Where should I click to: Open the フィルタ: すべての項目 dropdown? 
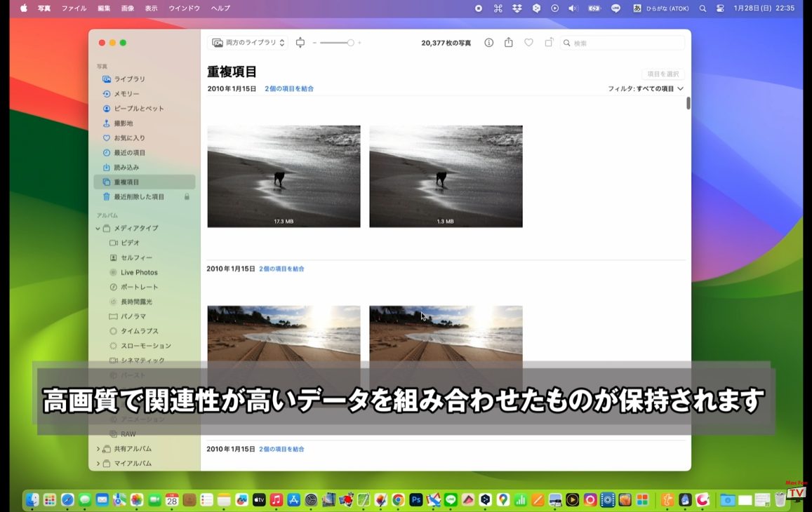coord(646,88)
